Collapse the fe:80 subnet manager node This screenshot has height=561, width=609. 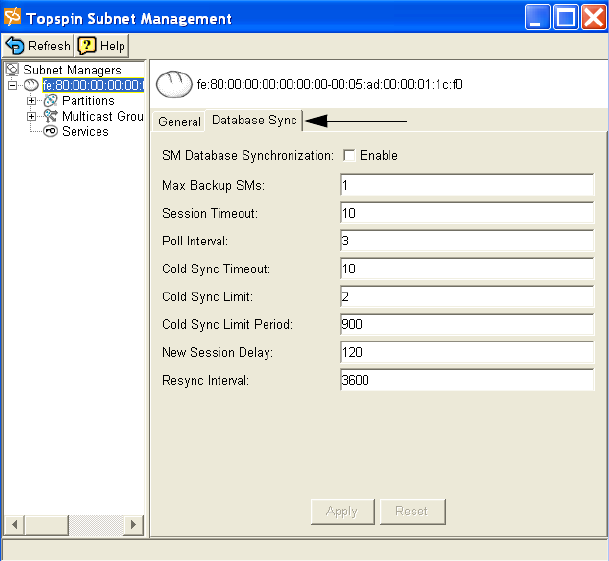coord(13,86)
